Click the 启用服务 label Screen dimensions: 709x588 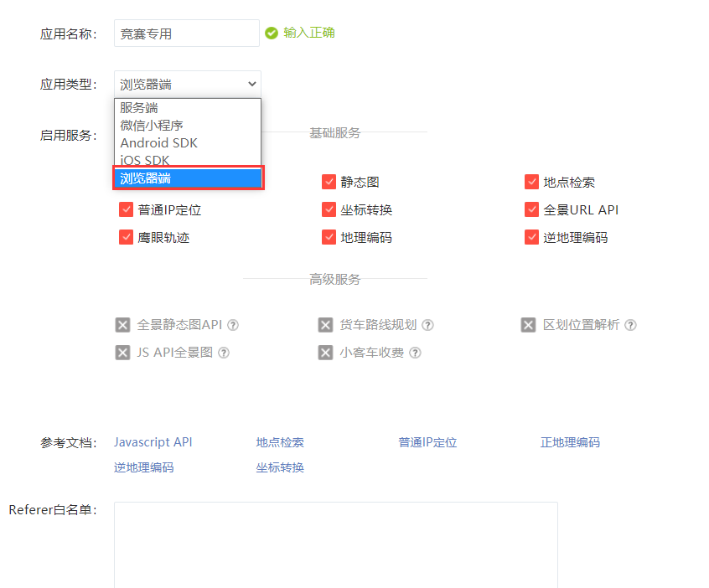[68, 135]
